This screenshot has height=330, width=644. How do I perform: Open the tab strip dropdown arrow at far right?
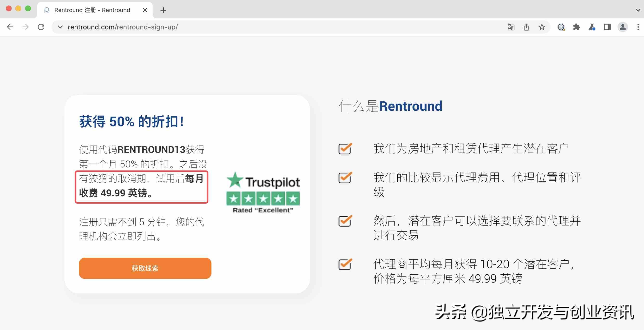tap(638, 10)
